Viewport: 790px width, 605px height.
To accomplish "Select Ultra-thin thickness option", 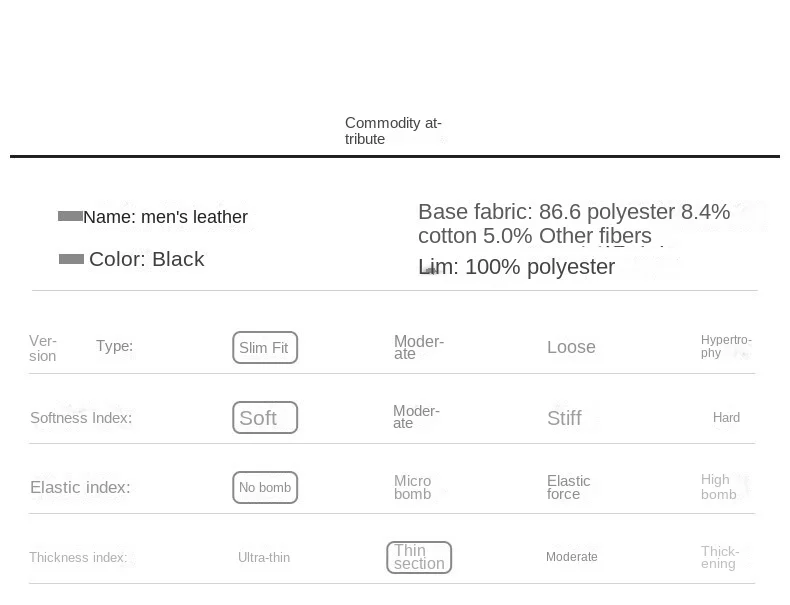I will click(x=264, y=558).
